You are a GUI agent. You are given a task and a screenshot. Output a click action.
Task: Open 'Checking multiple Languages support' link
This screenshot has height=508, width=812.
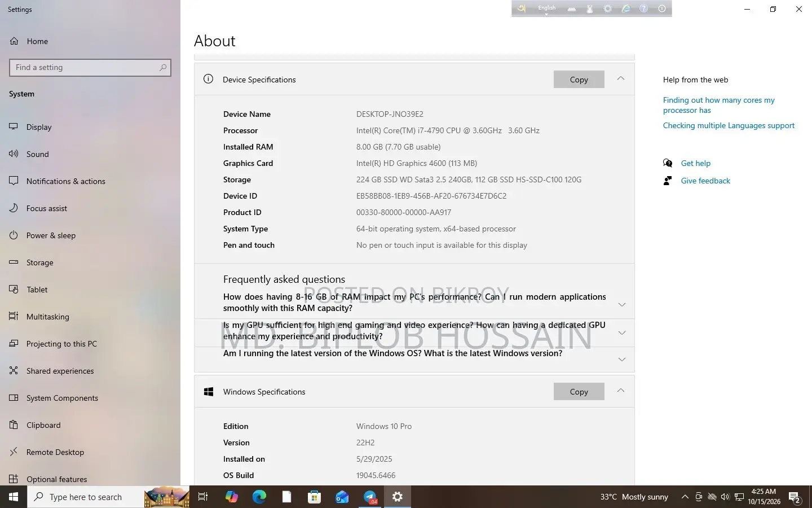pyautogui.click(x=729, y=125)
